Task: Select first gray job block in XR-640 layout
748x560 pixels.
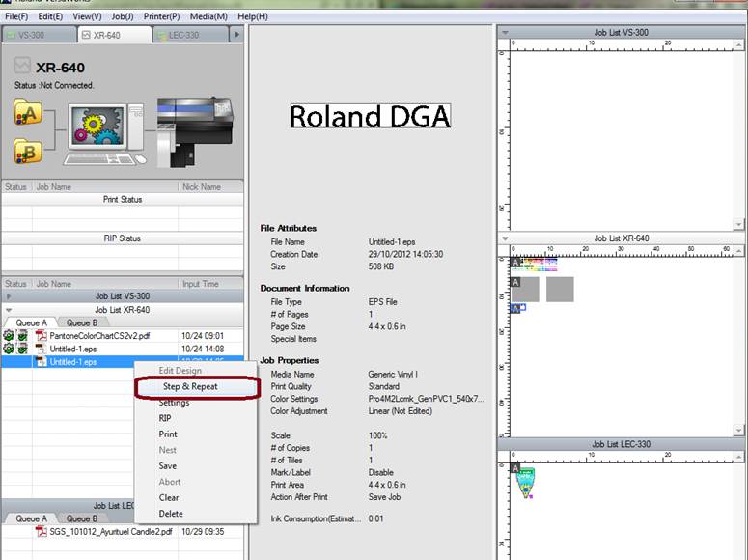Action: click(x=525, y=290)
